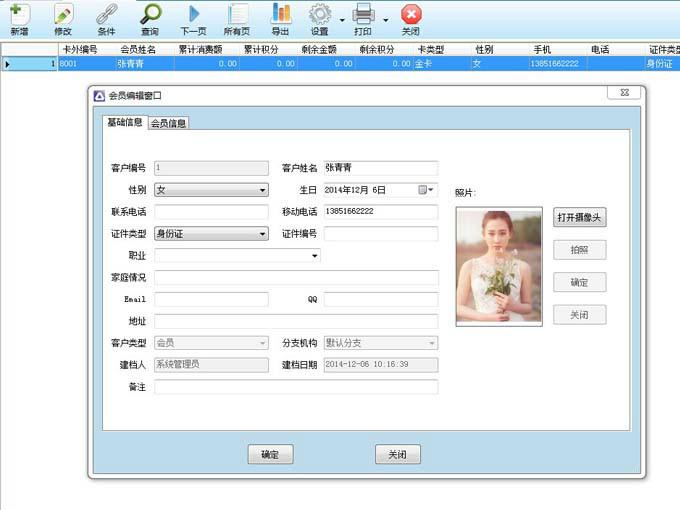Click the bottom 关闭 button of dialog
680x510 pixels.
[397, 454]
